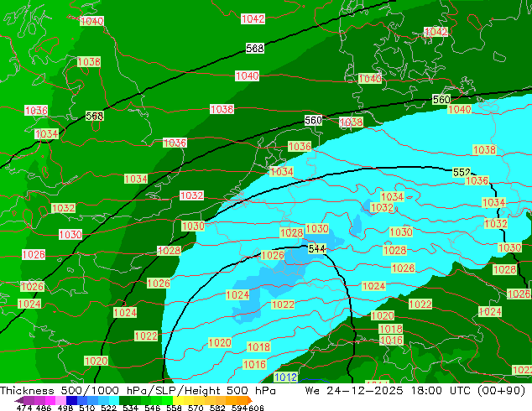Pick the darkest green legend swatch above 534

coord(124,400)
